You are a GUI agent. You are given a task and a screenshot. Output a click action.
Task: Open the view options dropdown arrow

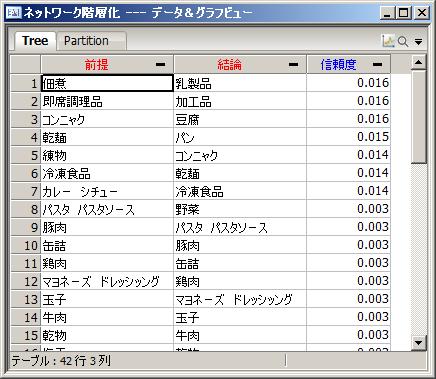coord(418,42)
